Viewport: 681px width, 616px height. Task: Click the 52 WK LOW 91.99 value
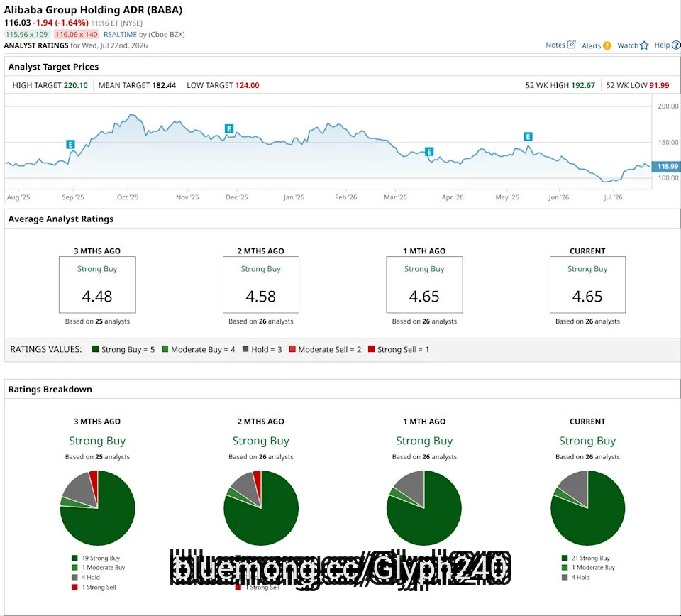click(659, 85)
